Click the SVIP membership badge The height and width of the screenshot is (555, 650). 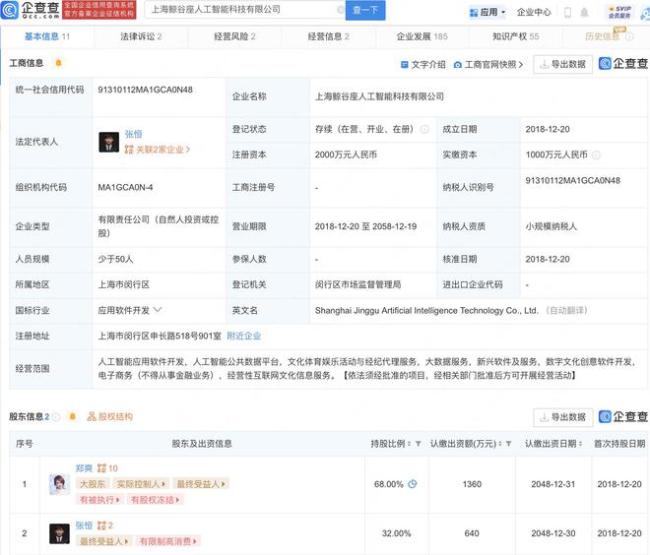[x=619, y=12]
